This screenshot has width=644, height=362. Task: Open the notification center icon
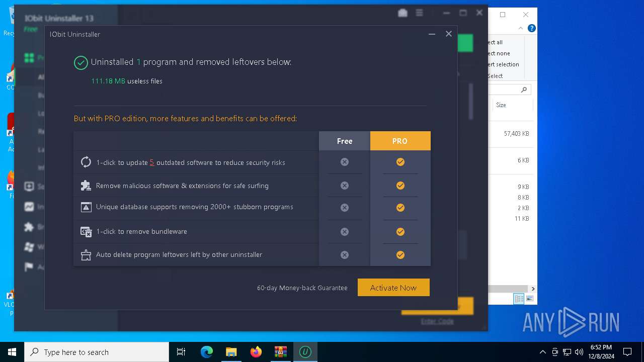click(x=627, y=352)
